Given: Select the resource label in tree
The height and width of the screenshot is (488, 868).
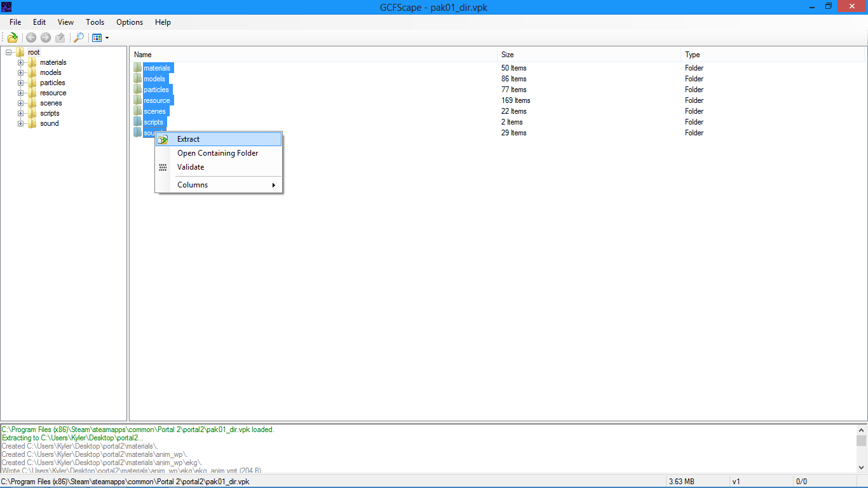Looking at the screenshot, I should pyautogui.click(x=53, y=93).
